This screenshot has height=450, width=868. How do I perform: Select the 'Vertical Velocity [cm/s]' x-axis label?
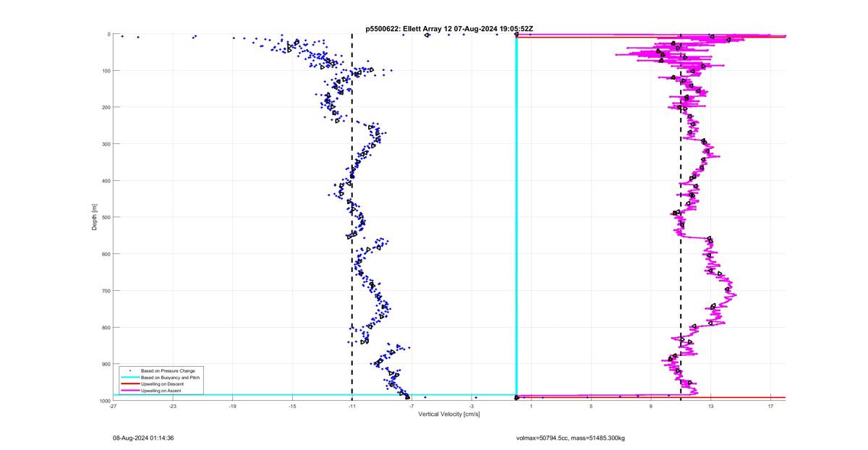point(449,414)
